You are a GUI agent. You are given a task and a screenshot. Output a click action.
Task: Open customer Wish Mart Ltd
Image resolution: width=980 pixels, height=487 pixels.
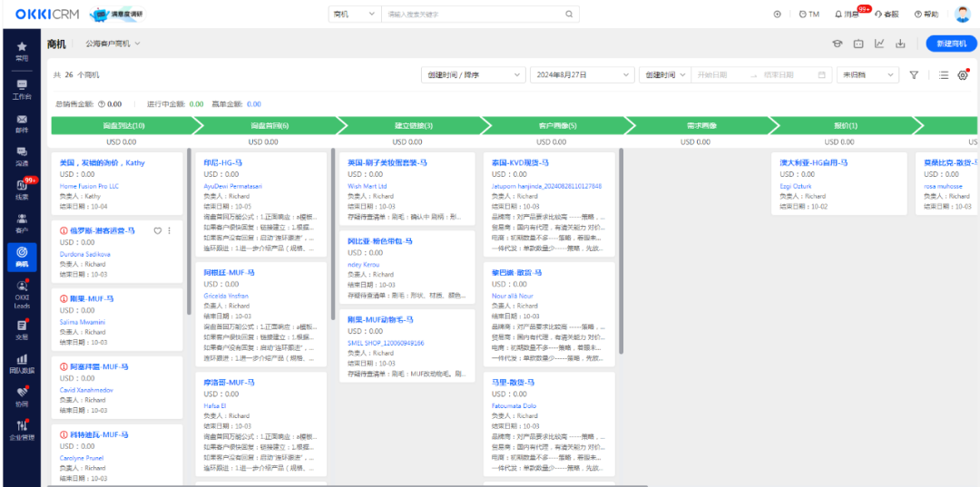click(367, 186)
